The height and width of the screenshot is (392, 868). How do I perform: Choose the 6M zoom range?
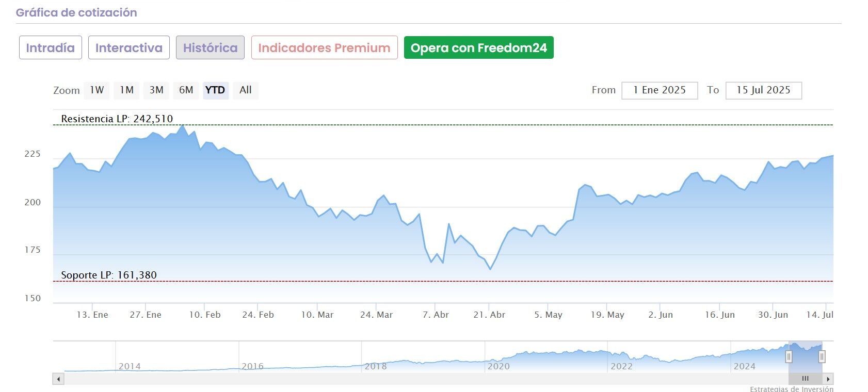click(186, 90)
